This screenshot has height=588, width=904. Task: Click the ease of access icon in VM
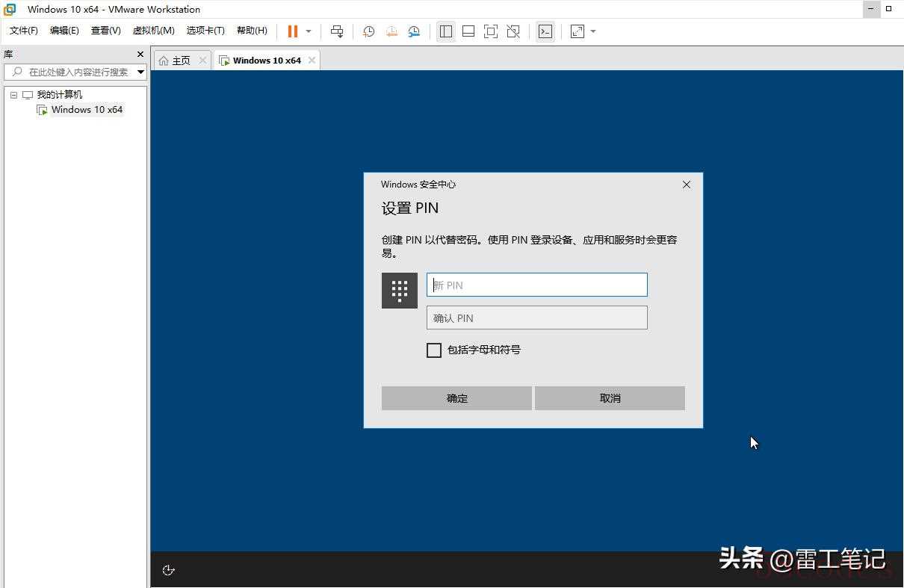[x=169, y=570]
